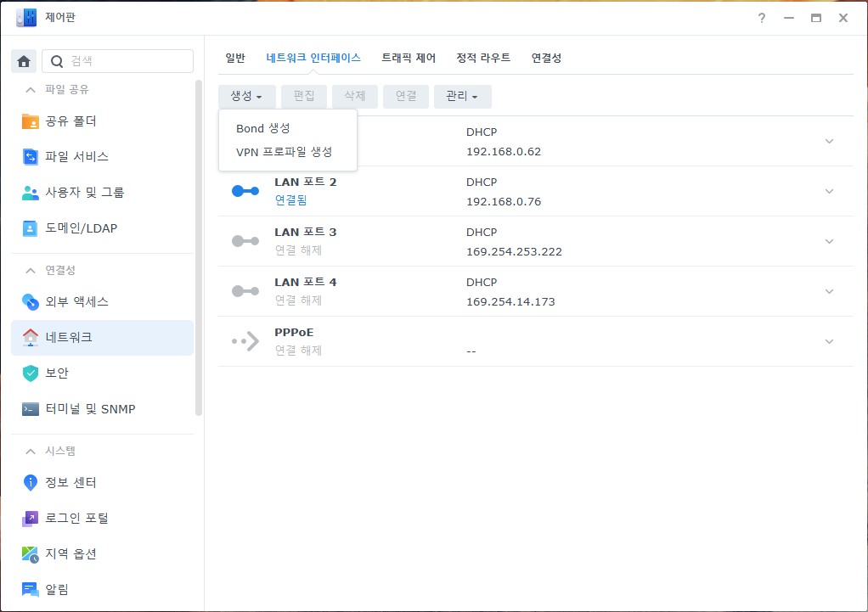This screenshot has width=868, height=612.
Task: Open 로그인 포털 icon
Action: [x=30, y=519]
